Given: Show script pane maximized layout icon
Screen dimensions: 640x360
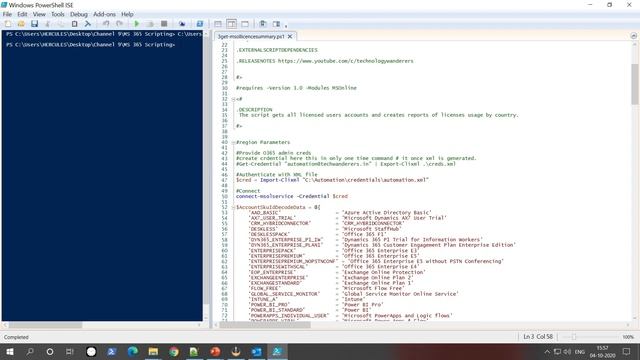Looking at the screenshot, I should (x=245, y=24).
